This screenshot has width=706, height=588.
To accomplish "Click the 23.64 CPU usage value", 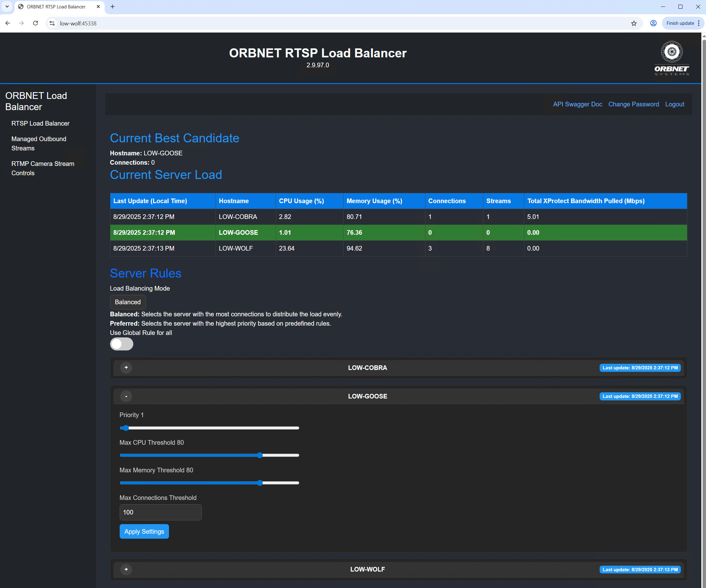I will [286, 248].
